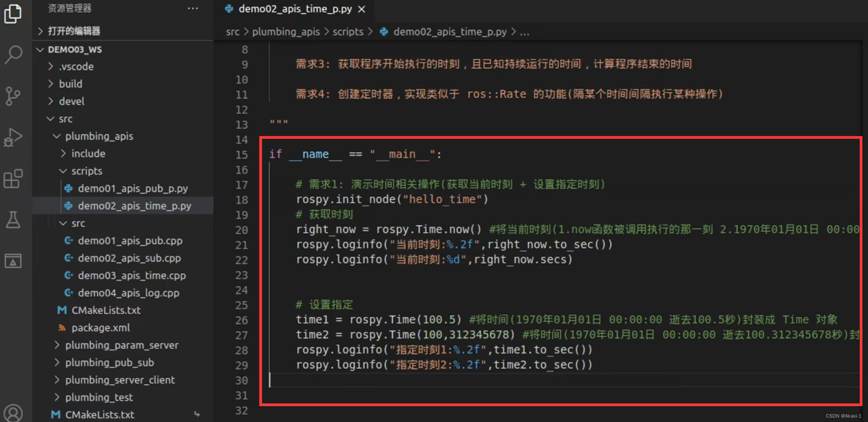Click scripts in the breadcrumb

(x=348, y=32)
